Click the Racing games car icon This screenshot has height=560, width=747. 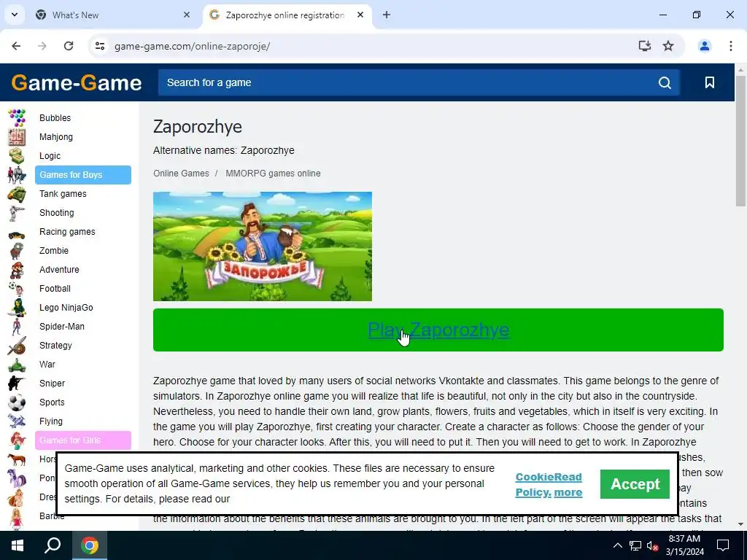pyautogui.click(x=17, y=235)
